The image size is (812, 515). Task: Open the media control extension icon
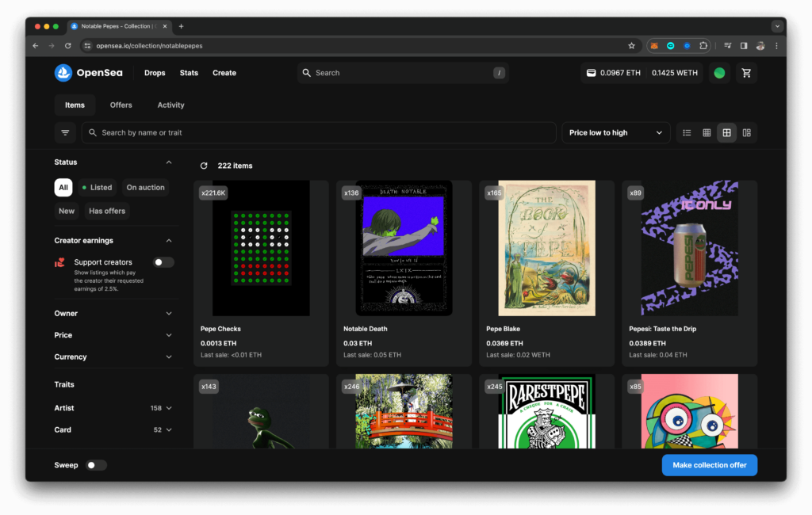[728, 45]
